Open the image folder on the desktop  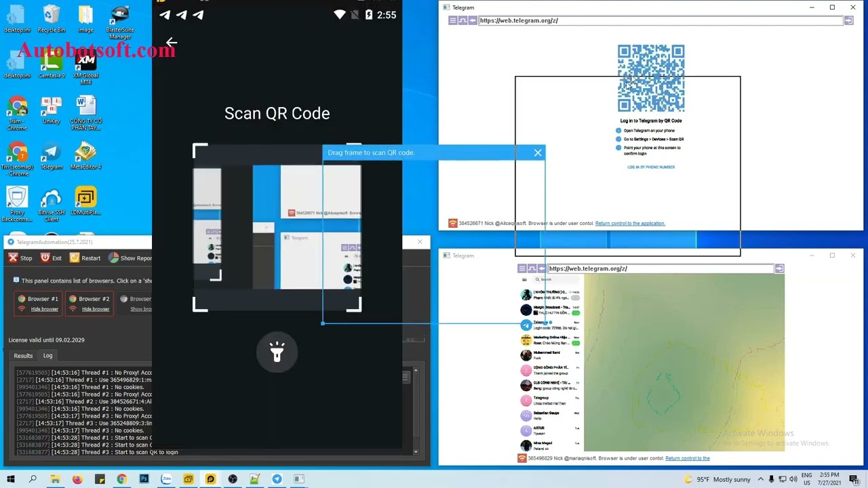pyautogui.click(x=85, y=19)
